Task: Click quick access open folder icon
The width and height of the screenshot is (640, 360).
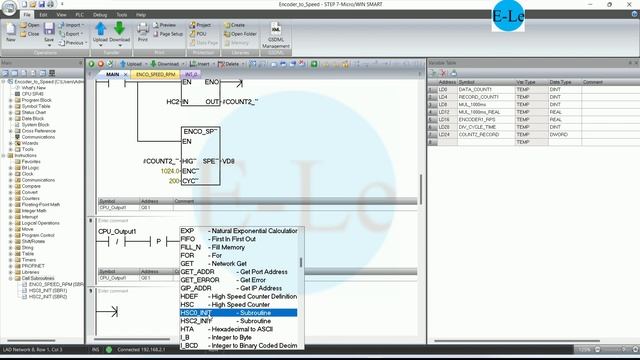Action: point(33,4)
